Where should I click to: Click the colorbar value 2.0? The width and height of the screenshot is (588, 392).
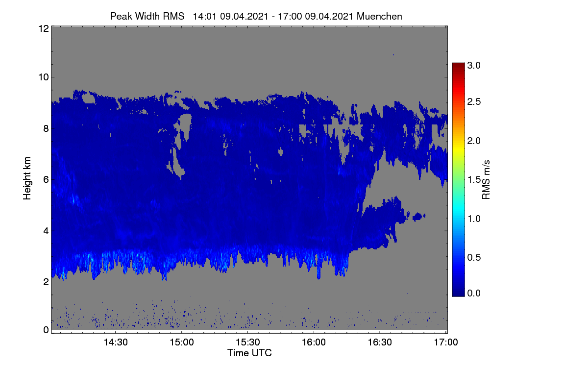coord(474,141)
